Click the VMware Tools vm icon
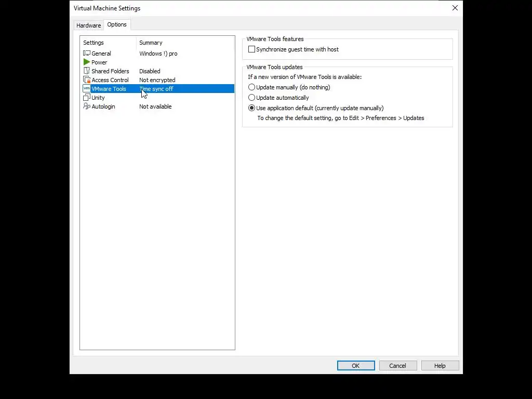 pyautogui.click(x=87, y=88)
